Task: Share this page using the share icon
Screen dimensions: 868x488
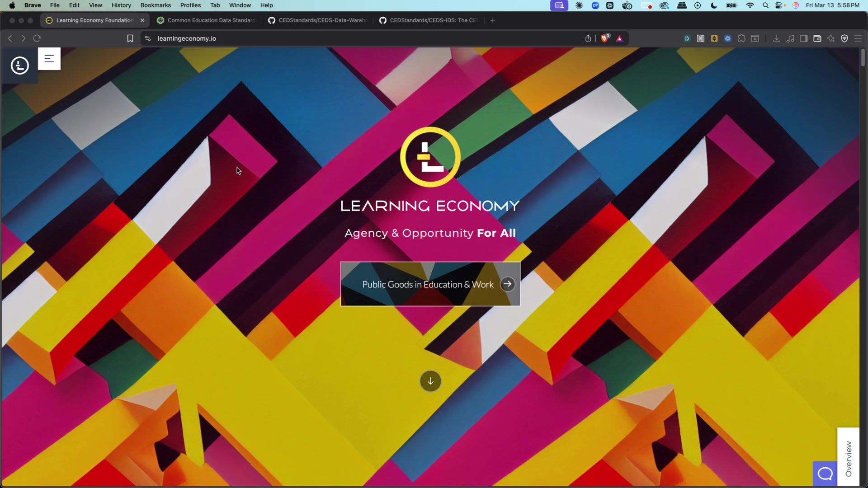Action: (x=588, y=38)
